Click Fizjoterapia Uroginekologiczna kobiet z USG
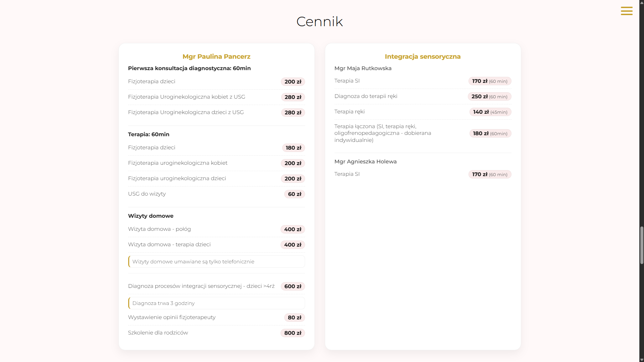The width and height of the screenshot is (644, 362). click(x=187, y=97)
